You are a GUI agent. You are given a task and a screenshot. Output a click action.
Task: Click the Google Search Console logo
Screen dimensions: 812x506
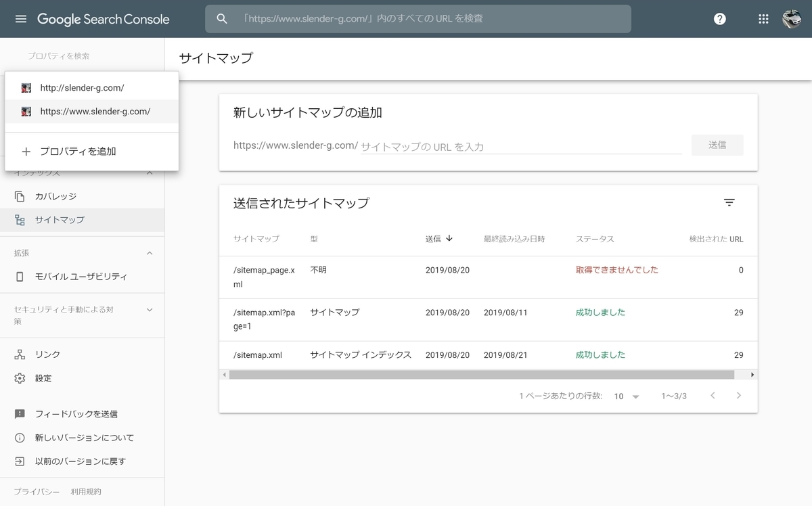coord(104,19)
